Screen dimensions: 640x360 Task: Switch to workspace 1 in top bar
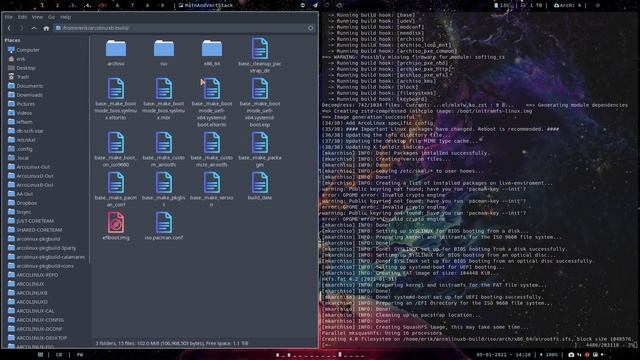point(42,5)
